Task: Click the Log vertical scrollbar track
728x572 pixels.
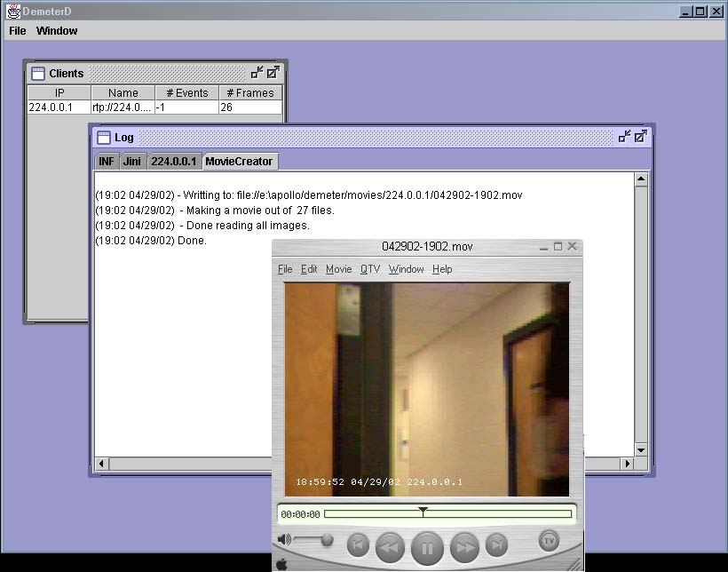Action: [x=641, y=314]
